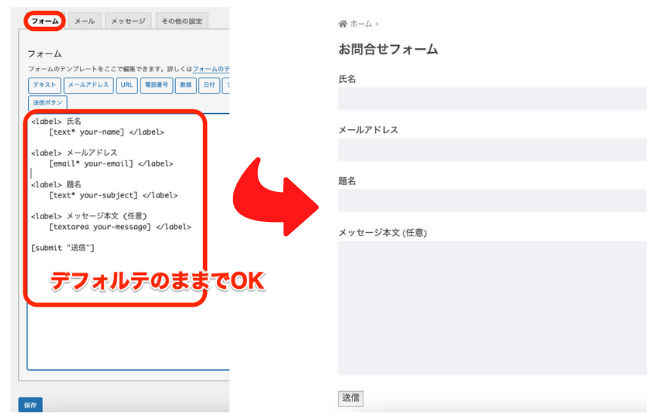The height and width of the screenshot is (420, 664).
Task: Focus the 氏名 input field
Action: point(492,98)
